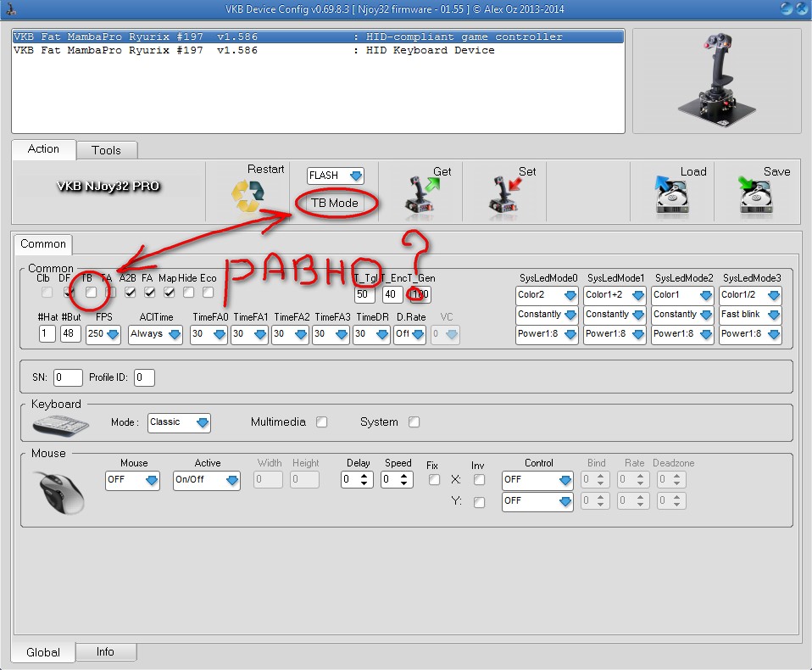Click the Set joystick icon
812x670 pixels.
(504, 195)
